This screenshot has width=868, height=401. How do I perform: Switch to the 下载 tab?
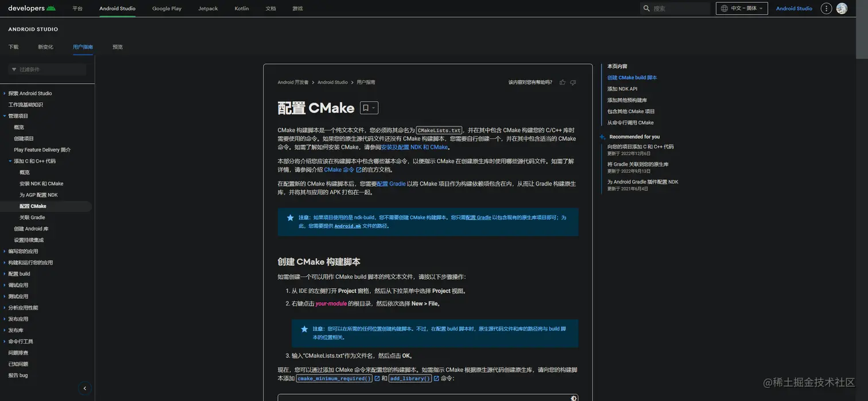[13, 47]
